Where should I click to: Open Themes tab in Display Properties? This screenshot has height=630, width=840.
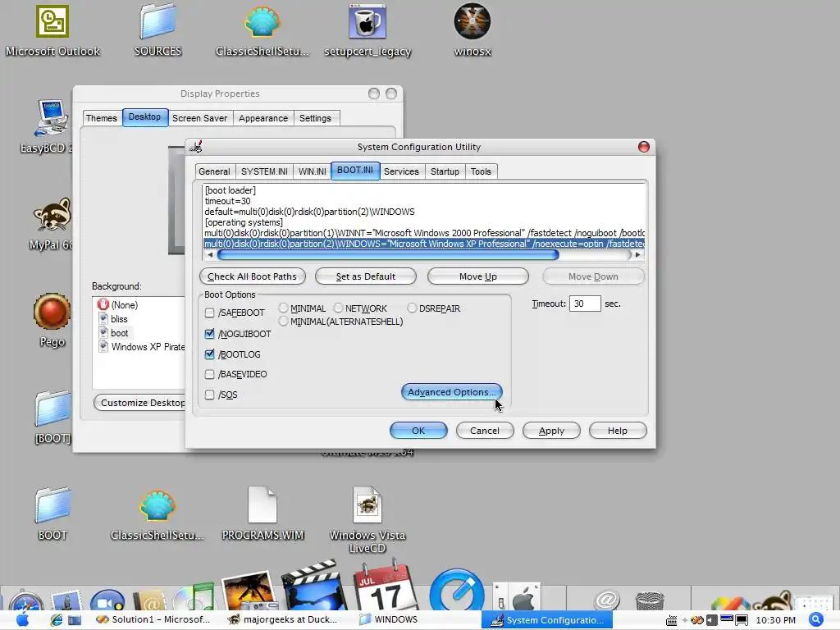[101, 118]
